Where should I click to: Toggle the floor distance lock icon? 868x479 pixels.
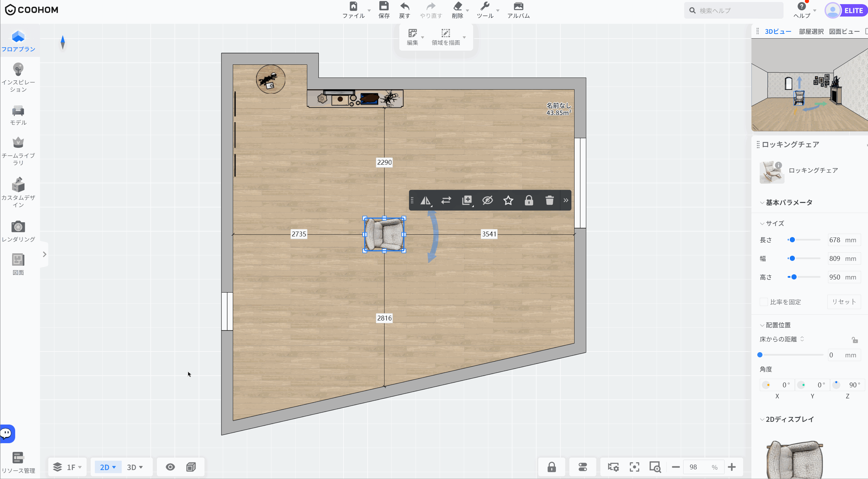point(855,340)
